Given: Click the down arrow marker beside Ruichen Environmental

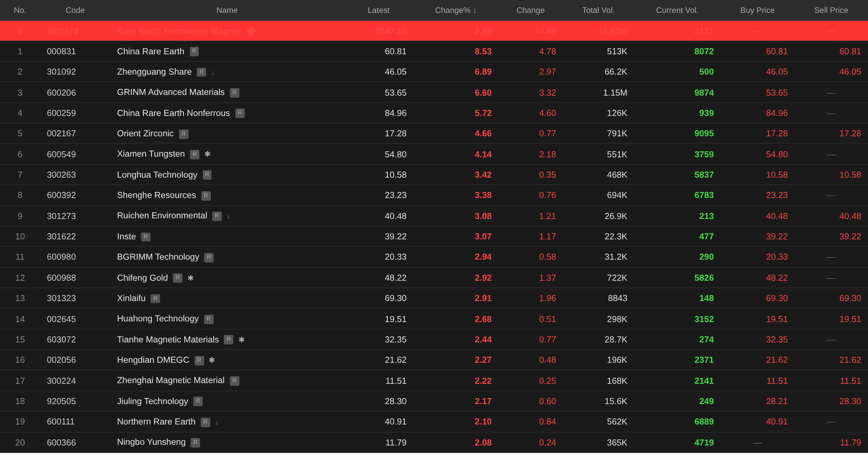Looking at the screenshot, I should (229, 216).
